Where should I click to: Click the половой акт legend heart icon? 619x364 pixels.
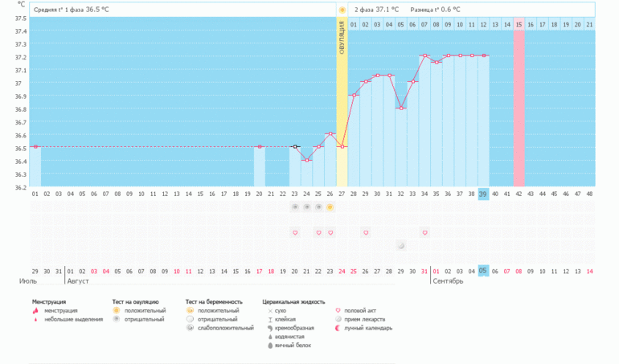pyautogui.click(x=338, y=310)
